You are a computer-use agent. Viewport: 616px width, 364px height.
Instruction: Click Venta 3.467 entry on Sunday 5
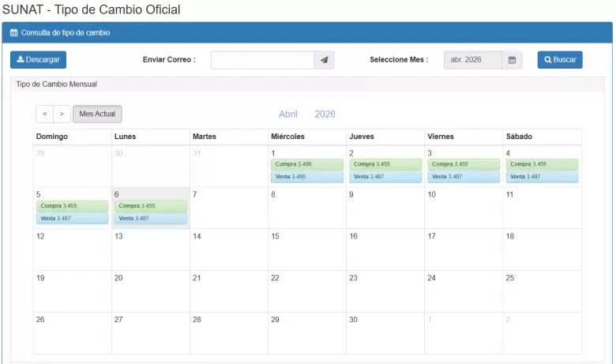[x=72, y=218]
